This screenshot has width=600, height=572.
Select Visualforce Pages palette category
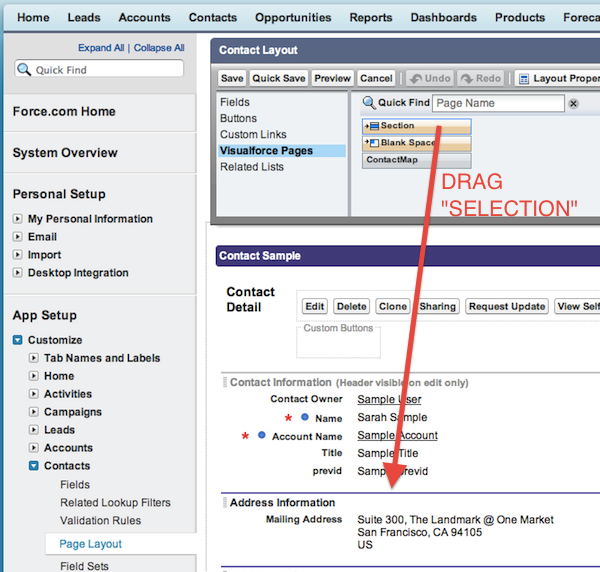pos(282,151)
